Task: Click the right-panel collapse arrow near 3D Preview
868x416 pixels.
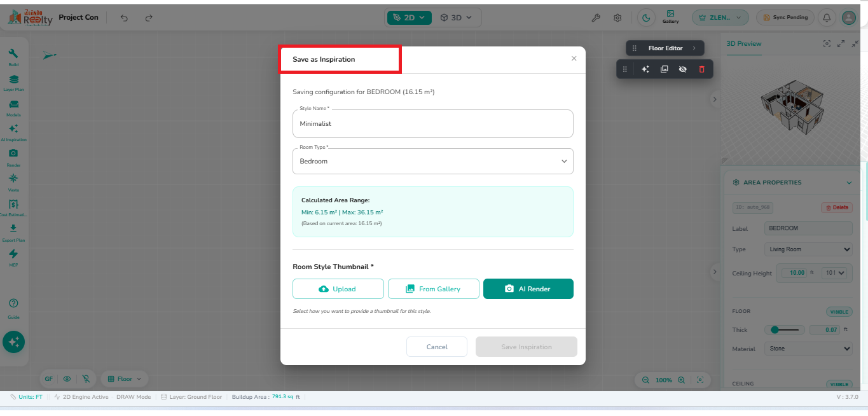Action: coord(714,99)
